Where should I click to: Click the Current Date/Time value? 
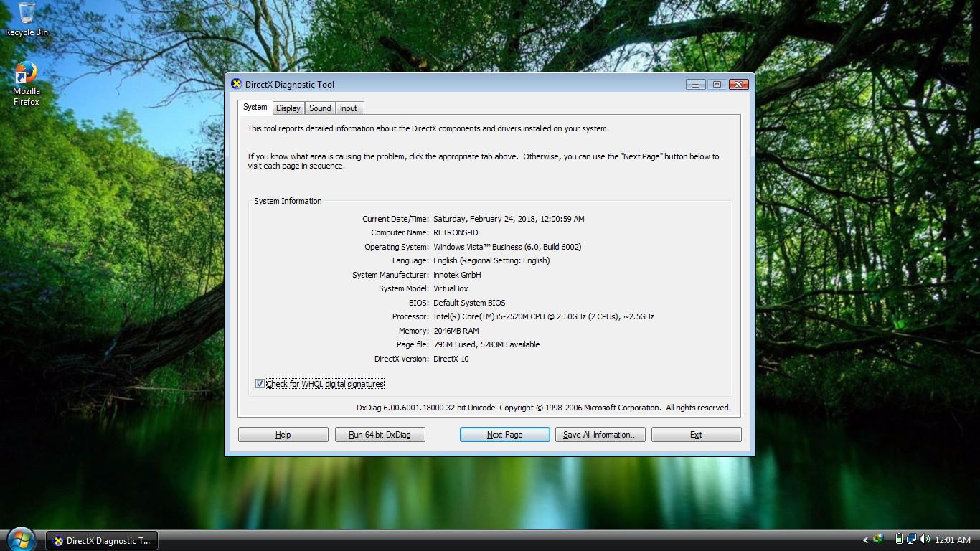pyautogui.click(x=509, y=219)
